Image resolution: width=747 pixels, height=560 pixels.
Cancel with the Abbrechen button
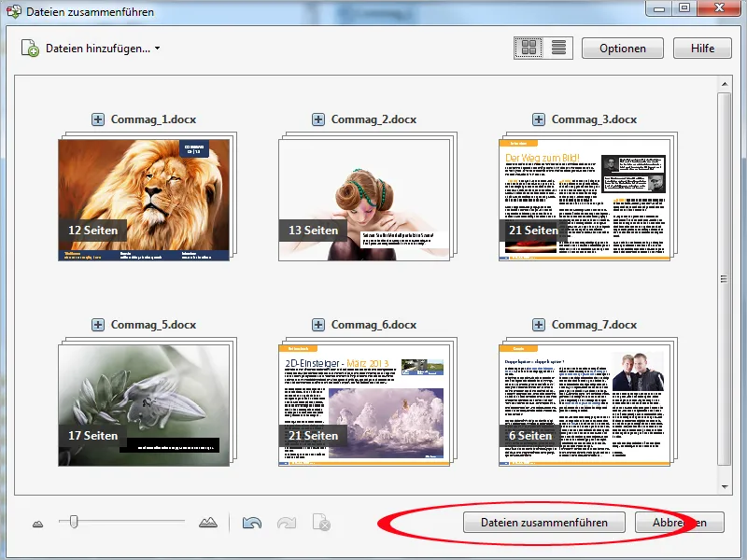(x=680, y=523)
